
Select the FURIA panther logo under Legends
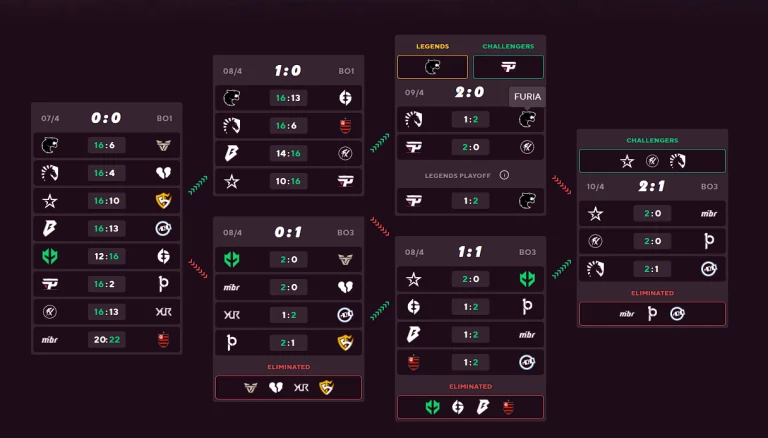(432, 67)
